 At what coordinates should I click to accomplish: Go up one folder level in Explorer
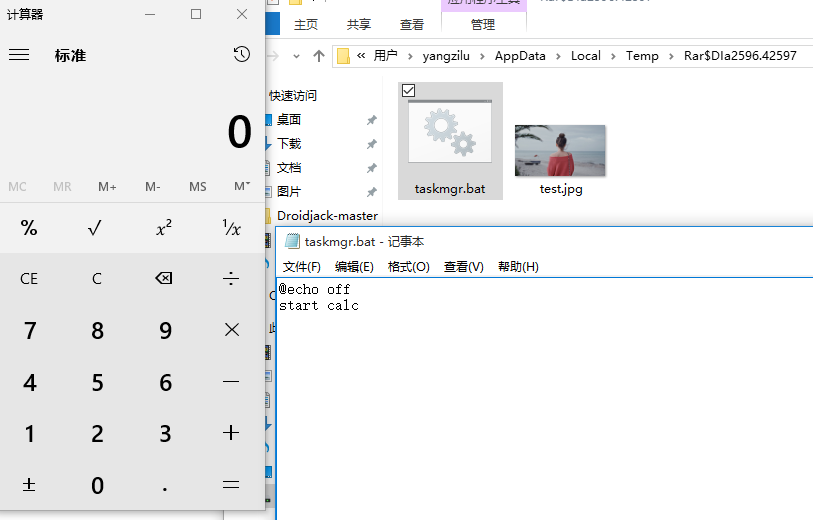coord(319,56)
